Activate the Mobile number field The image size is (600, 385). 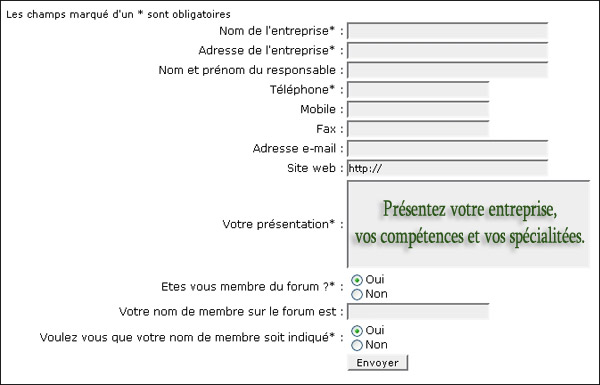point(418,109)
